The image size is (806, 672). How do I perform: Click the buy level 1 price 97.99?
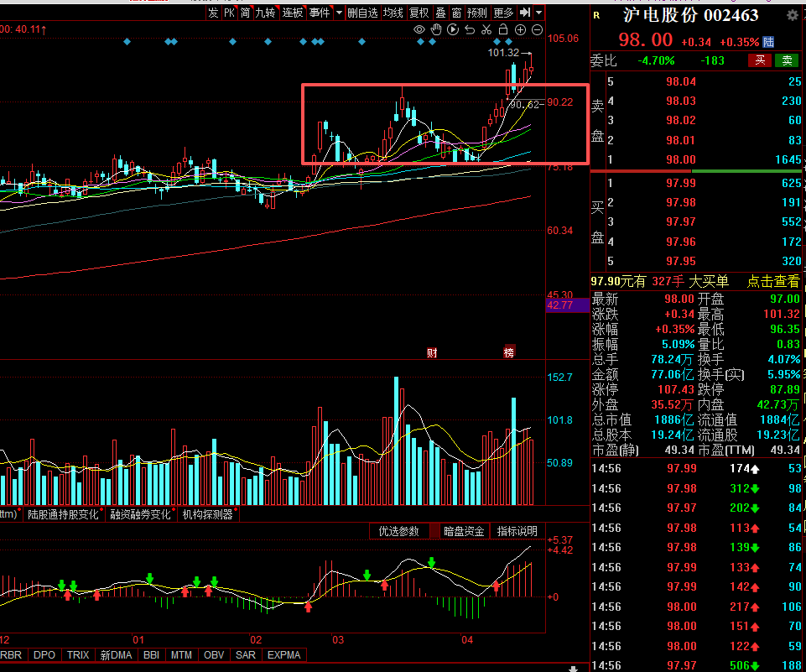pos(681,183)
